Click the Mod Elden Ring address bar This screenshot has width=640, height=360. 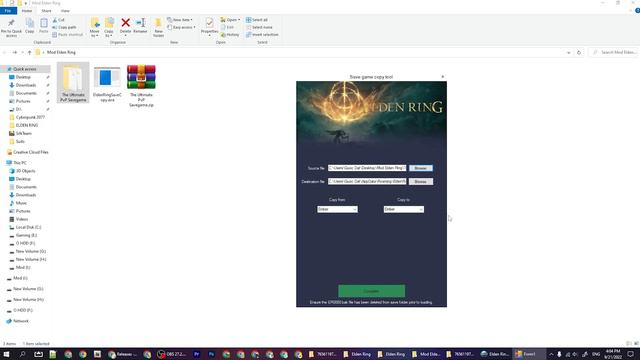tap(302, 52)
